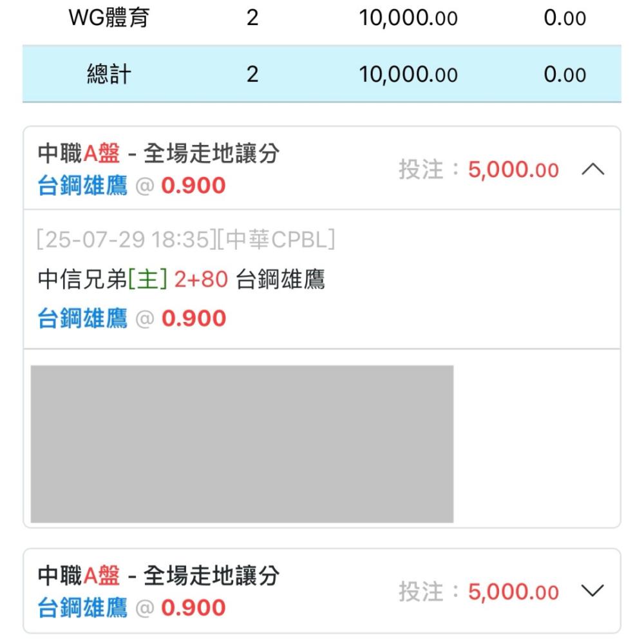Collapse the first bet card with up chevron
Viewport: 644px width, 644px height.
click(x=592, y=169)
